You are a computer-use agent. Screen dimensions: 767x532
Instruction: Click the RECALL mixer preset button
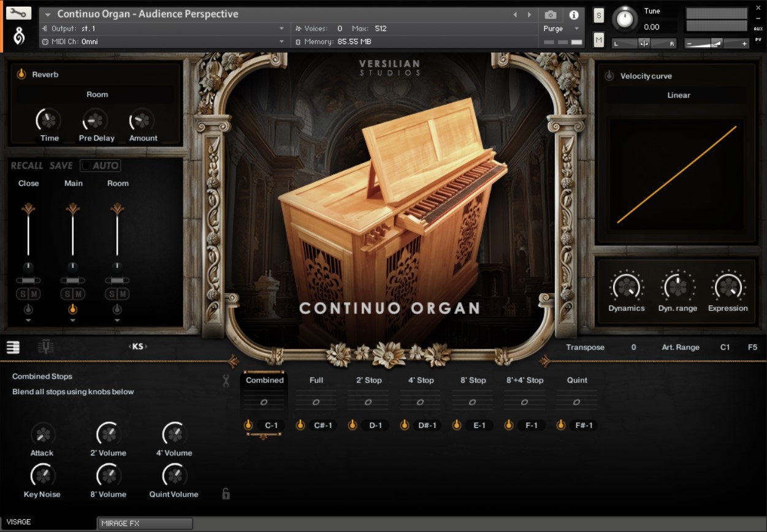27,165
